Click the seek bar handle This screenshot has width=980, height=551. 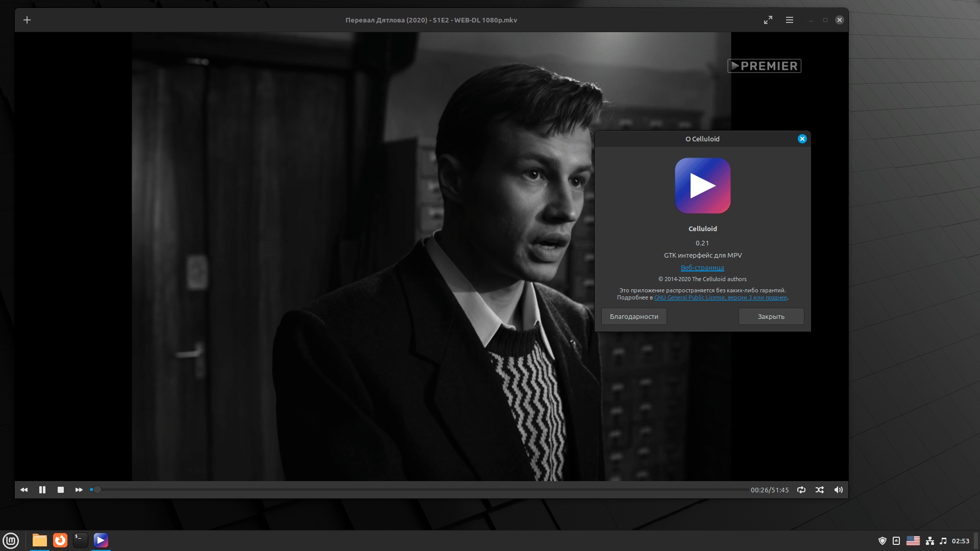(97, 490)
